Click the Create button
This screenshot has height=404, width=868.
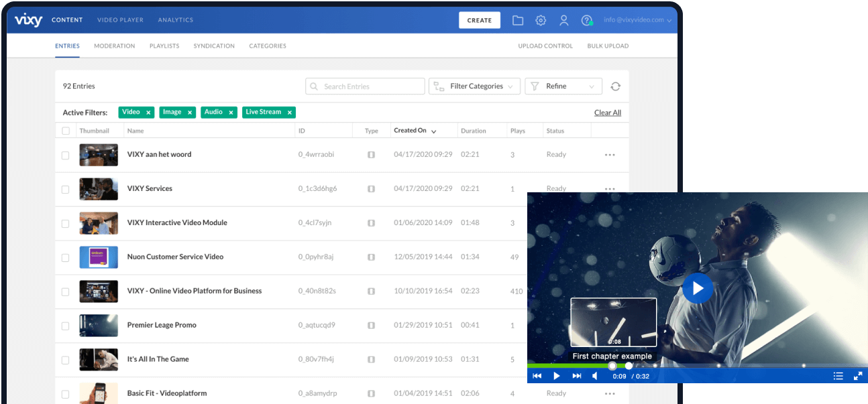pyautogui.click(x=480, y=20)
